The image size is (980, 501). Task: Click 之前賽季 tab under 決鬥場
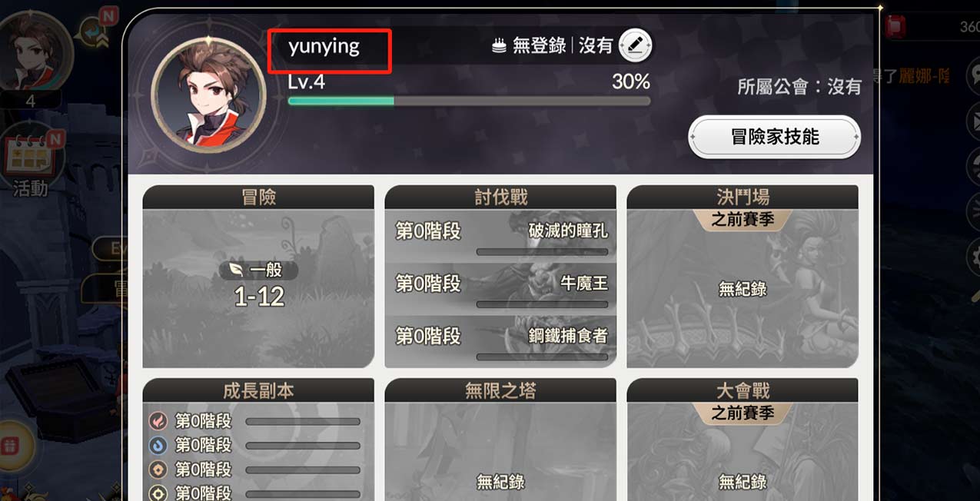pos(742,220)
